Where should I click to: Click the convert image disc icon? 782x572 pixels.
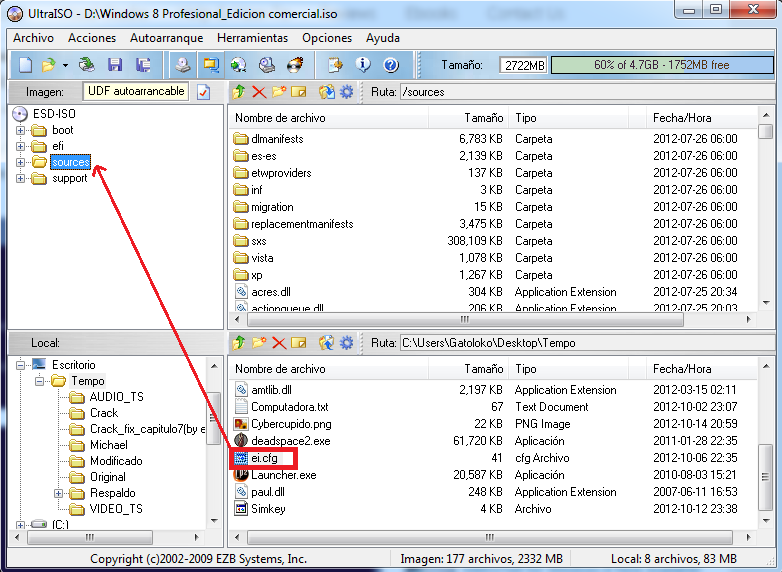238,65
